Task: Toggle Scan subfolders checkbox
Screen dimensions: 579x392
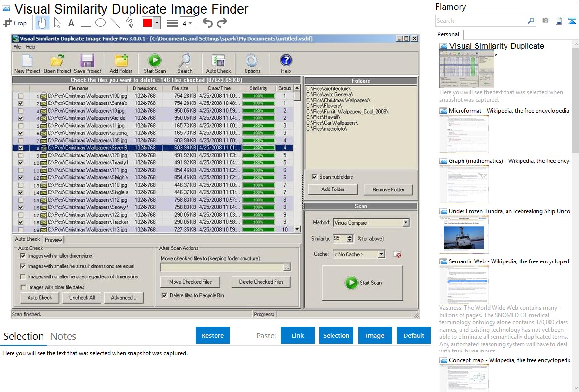Action: (314, 177)
